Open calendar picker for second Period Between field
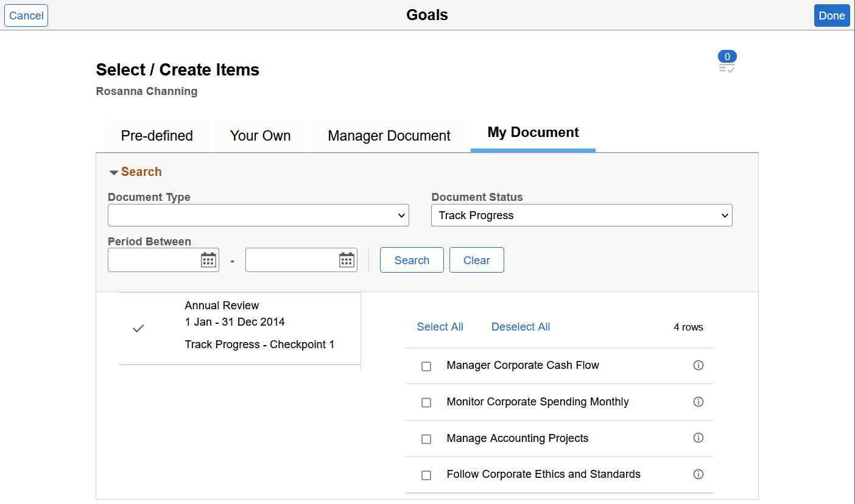Image resolution: width=855 pixels, height=504 pixels. coord(346,260)
